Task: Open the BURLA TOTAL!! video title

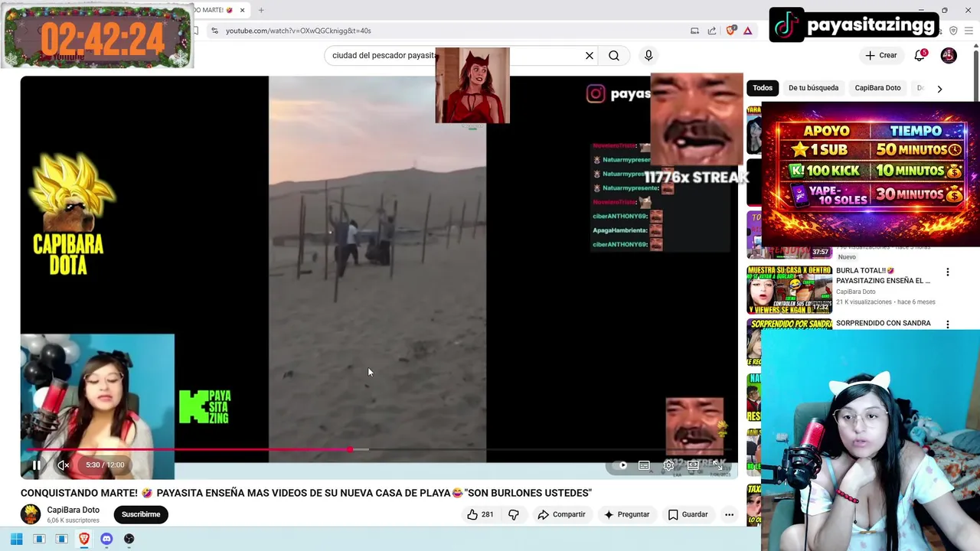Action: pyautogui.click(x=883, y=275)
